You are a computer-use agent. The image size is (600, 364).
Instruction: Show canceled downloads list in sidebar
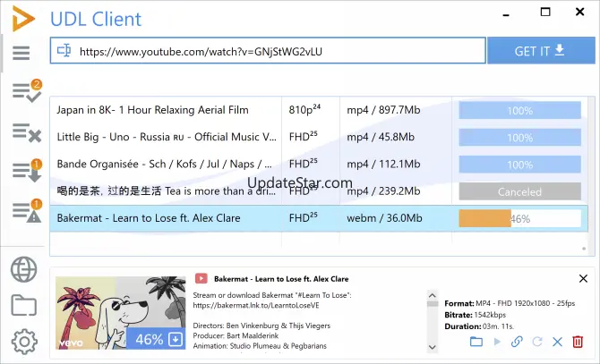(x=25, y=131)
